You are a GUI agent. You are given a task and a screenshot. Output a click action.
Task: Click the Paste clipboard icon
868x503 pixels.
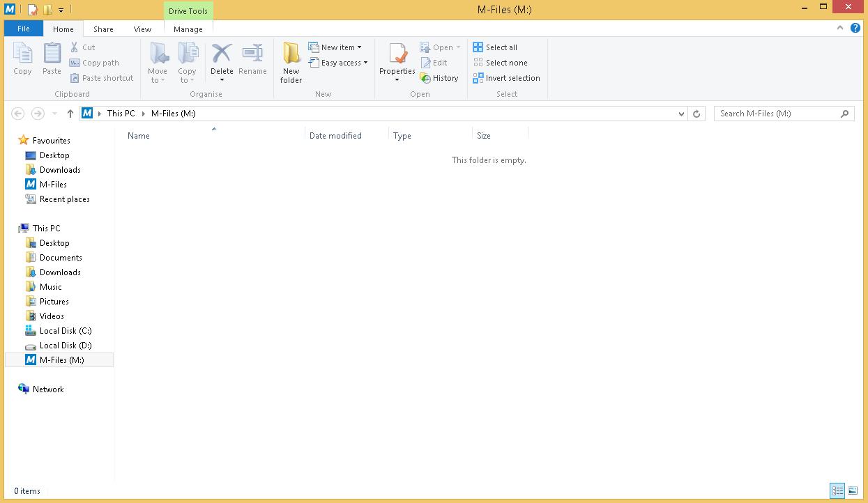[52, 54]
